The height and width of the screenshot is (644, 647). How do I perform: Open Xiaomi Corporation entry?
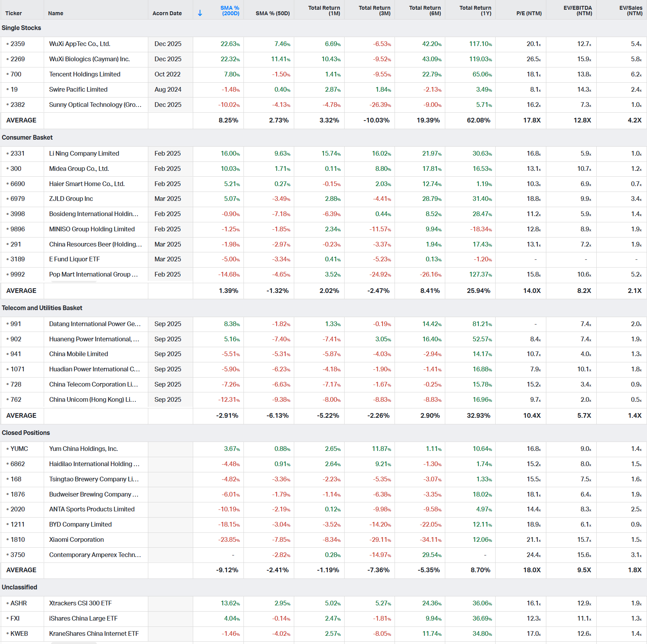76,540
